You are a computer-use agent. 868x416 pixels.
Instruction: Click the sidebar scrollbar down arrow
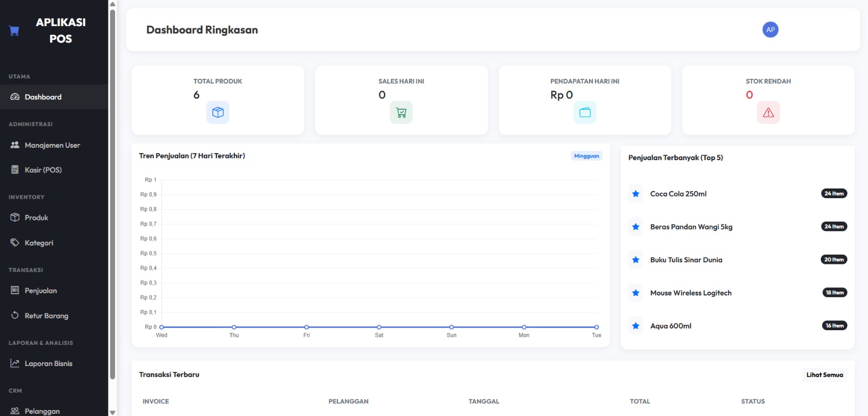[112, 412]
